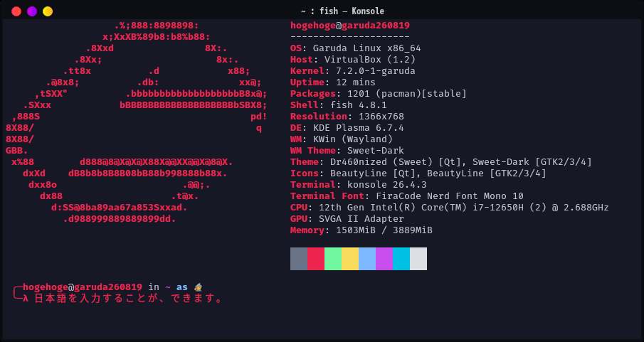Image resolution: width=644 pixels, height=342 pixels.
Task: Click the red window control button
Action: coord(16,11)
